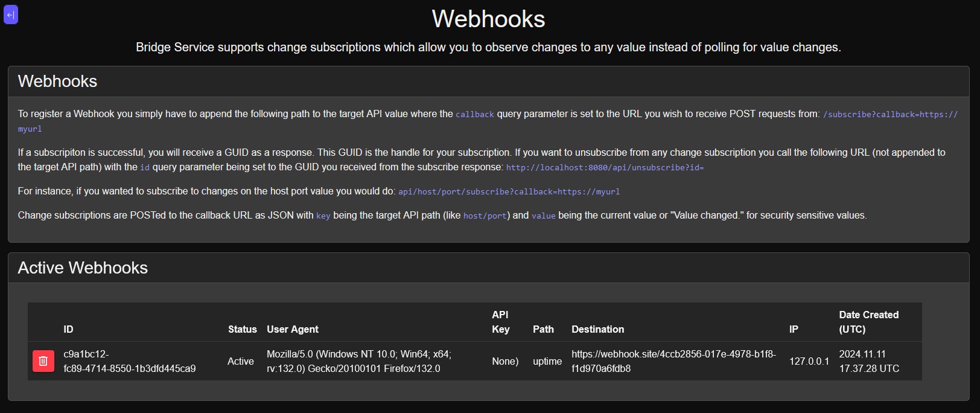Click the api/host/port/subscribe example code

pos(509,191)
